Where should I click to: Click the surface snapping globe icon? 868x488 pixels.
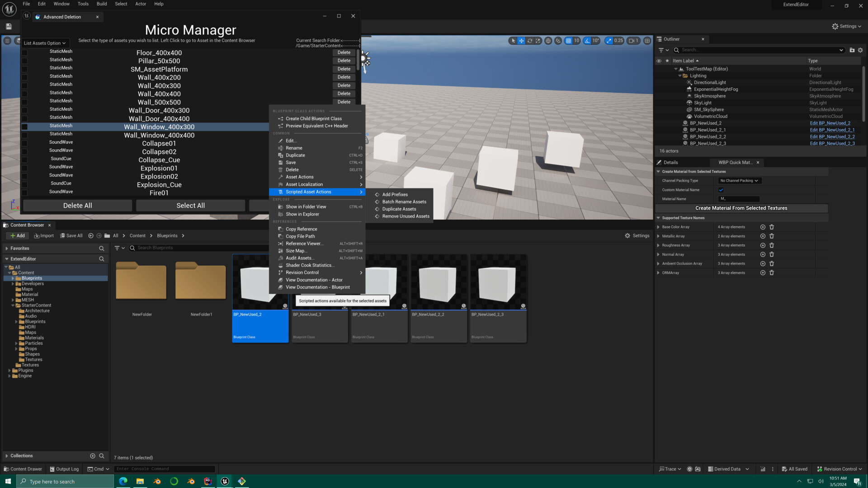click(x=548, y=41)
